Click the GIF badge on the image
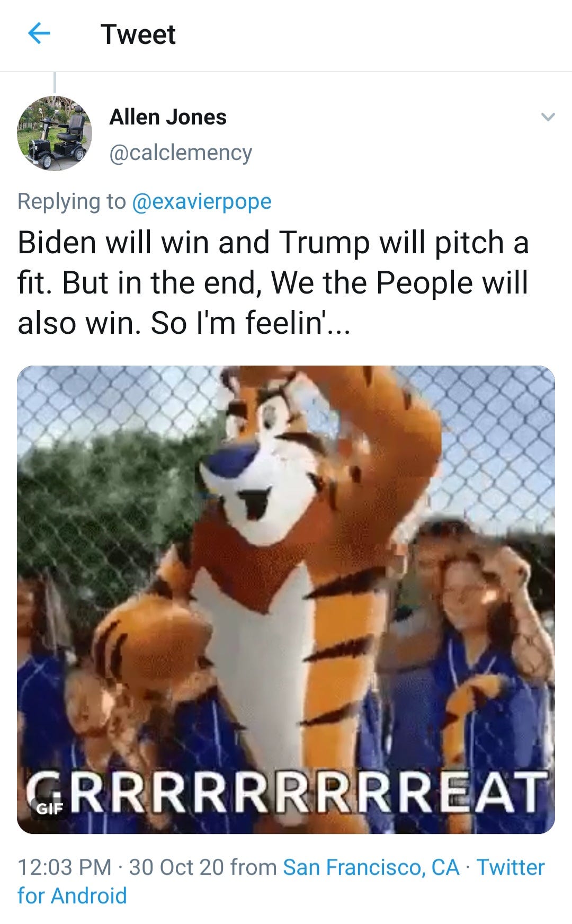This screenshot has height=924, width=572. click(x=49, y=808)
